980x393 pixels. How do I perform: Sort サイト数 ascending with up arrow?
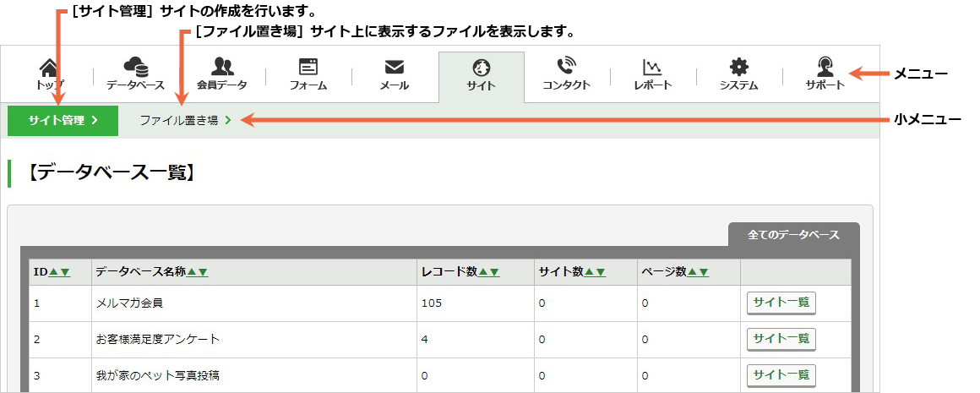(x=589, y=272)
